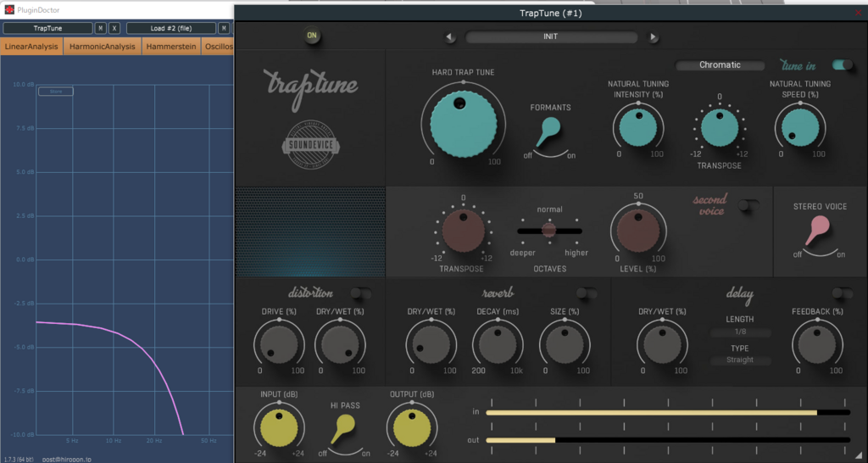The image size is (868, 463).
Task: Click the PluginDoctor app icon in title bar
Action: (x=9, y=9)
